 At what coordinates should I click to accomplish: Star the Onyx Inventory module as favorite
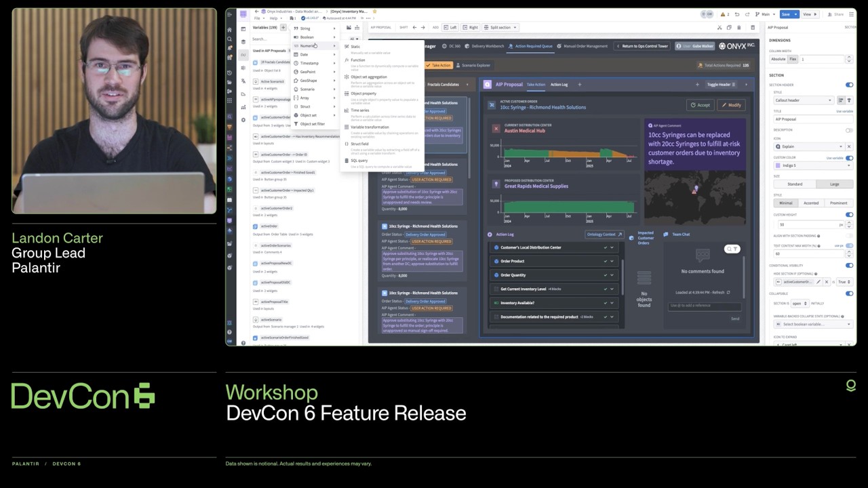(x=374, y=12)
